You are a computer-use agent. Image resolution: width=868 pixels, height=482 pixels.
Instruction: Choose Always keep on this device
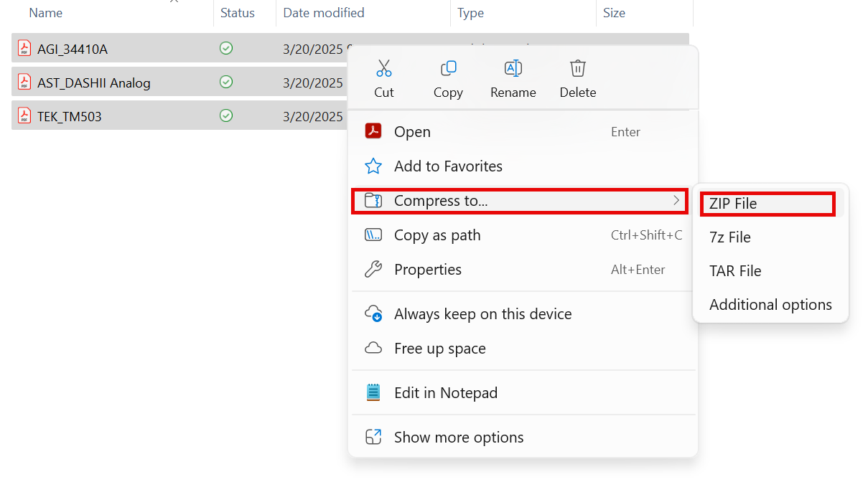coord(482,314)
